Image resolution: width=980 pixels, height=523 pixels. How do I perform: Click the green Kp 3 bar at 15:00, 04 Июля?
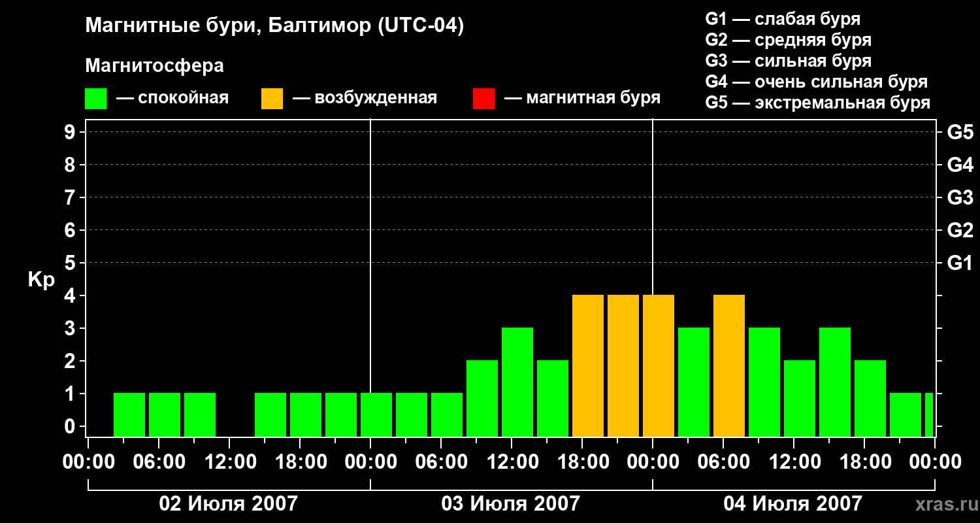pyautogui.click(x=835, y=382)
